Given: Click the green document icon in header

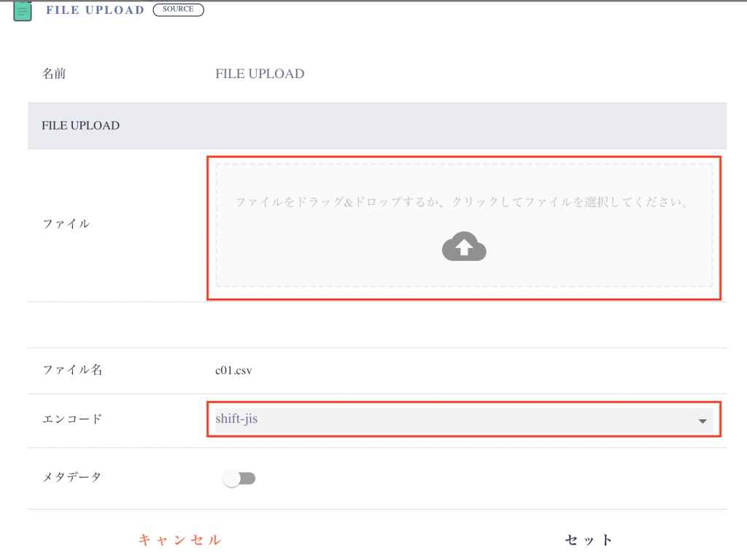Looking at the screenshot, I should point(23,11).
